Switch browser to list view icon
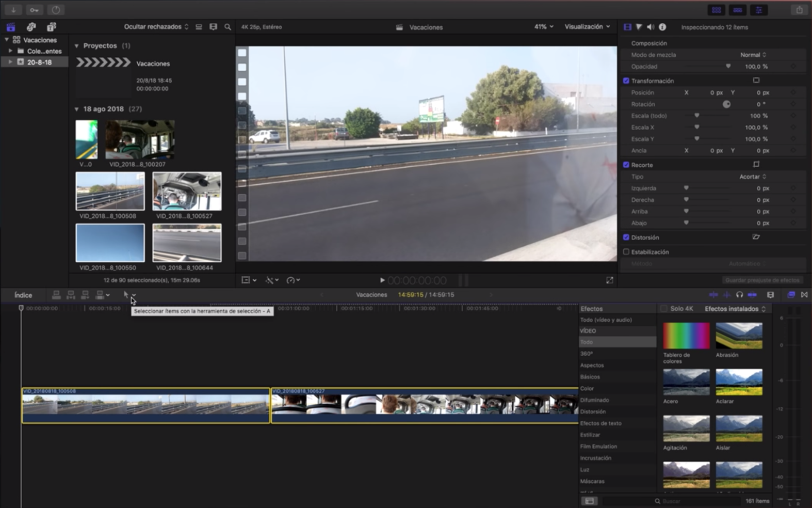 coord(199,27)
